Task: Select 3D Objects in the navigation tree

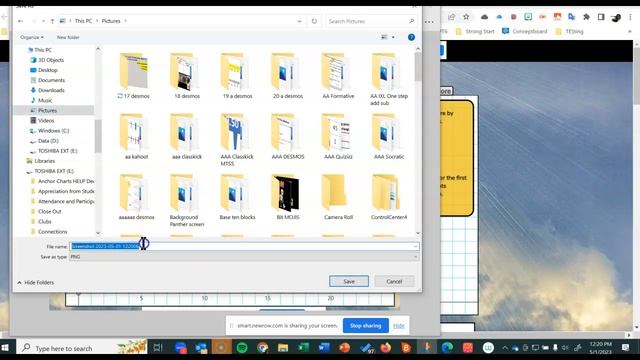Action: pos(51,60)
